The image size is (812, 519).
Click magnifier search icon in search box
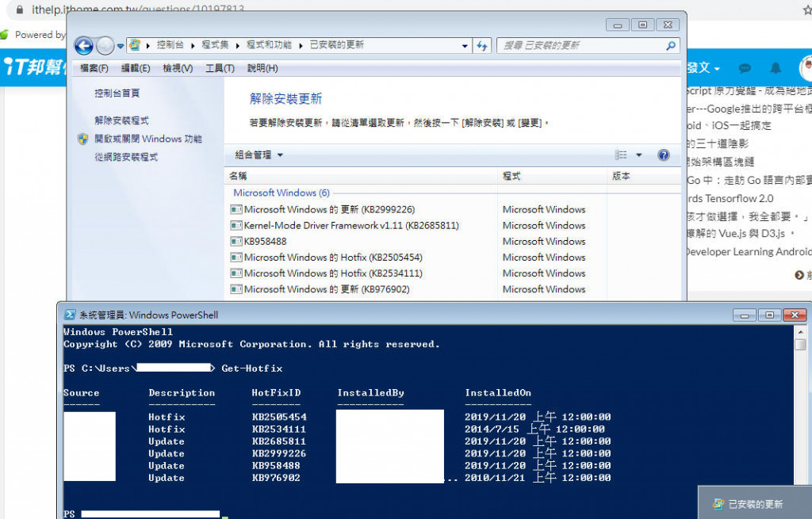coord(671,45)
